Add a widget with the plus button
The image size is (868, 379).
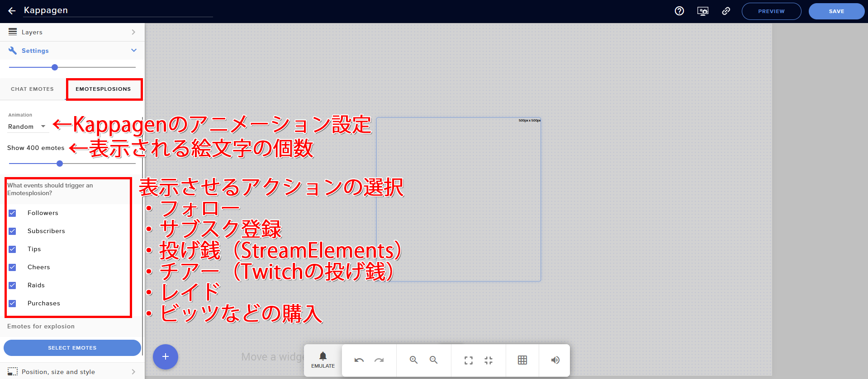tap(166, 357)
